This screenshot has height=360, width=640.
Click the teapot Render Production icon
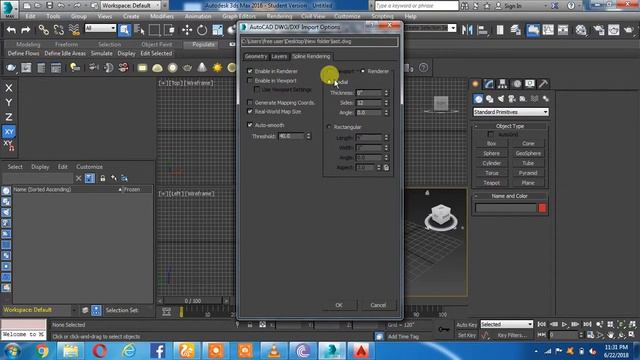tap(629, 30)
